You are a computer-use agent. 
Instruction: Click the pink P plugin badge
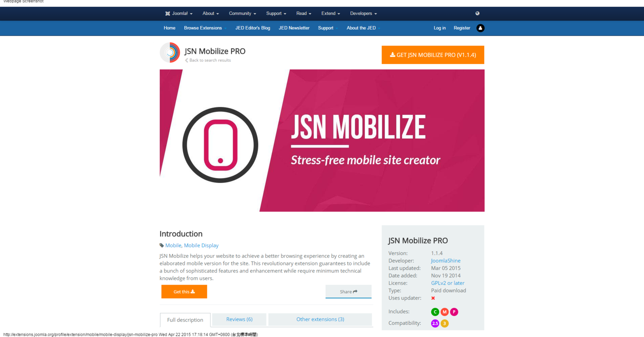pyautogui.click(x=454, y=312)
